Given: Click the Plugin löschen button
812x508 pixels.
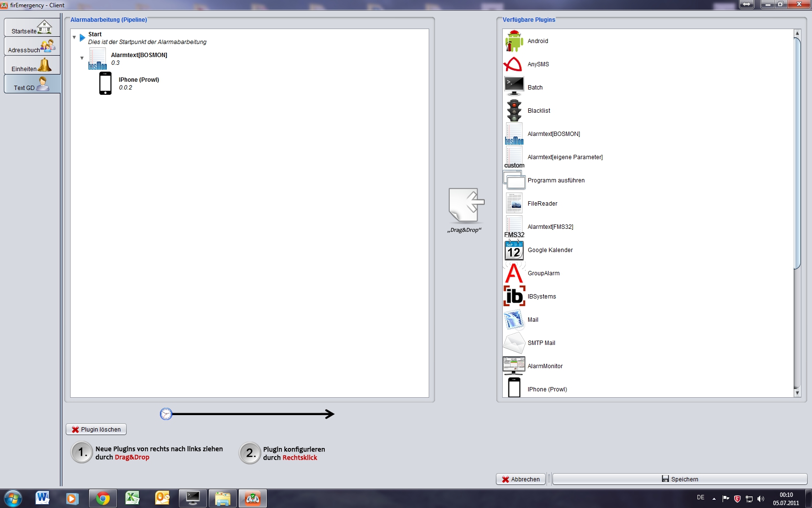Looking at the screenshot, I should pos(96,429).
